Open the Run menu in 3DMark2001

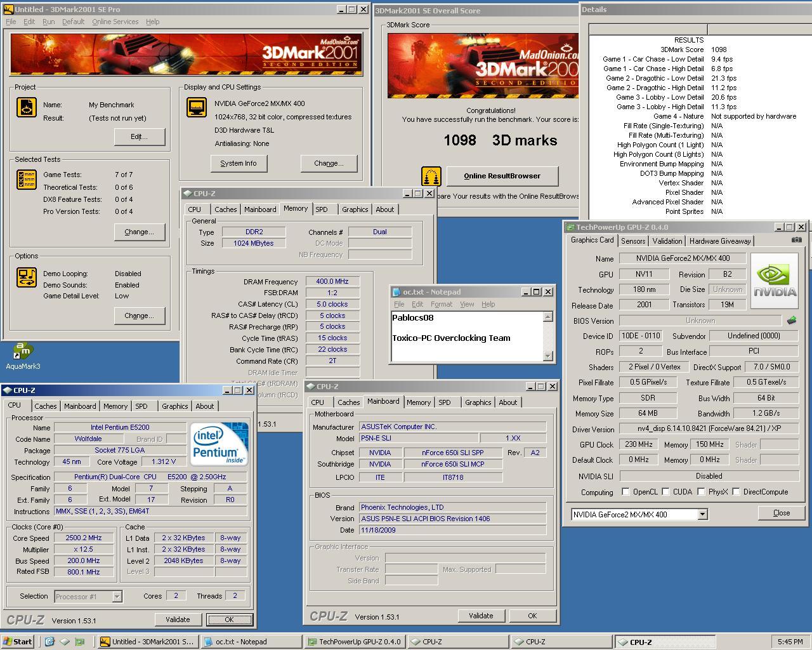point(48,22)
